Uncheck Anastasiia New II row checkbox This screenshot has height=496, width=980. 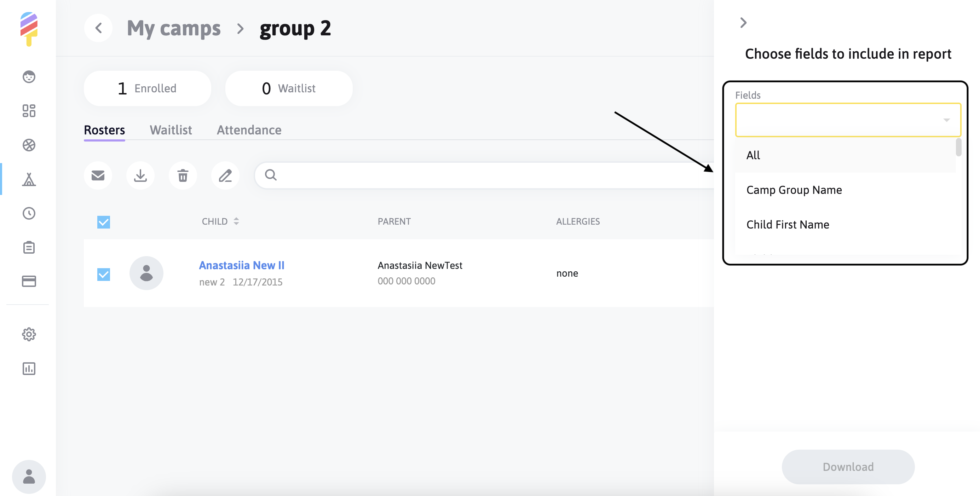pos(103,274)
